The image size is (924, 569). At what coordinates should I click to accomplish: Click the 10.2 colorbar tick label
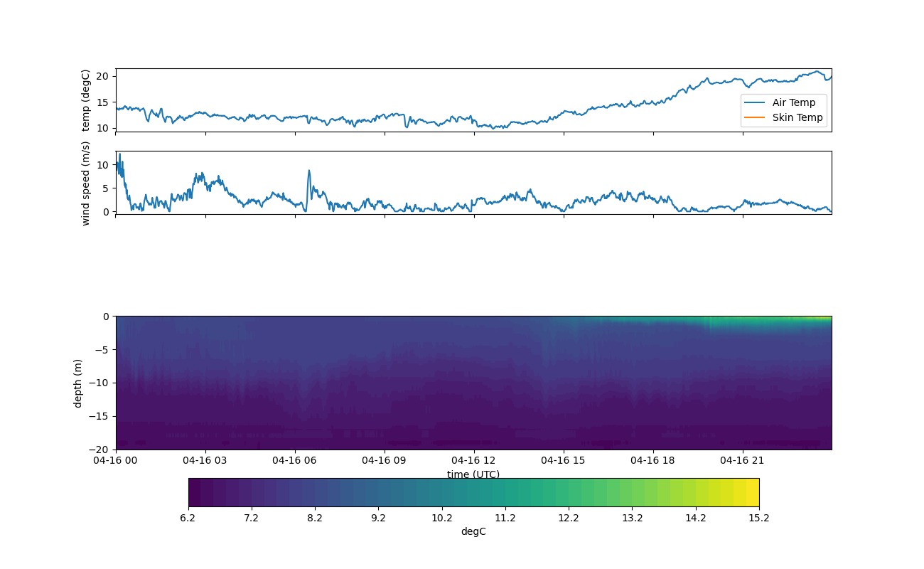pos(441,518)
